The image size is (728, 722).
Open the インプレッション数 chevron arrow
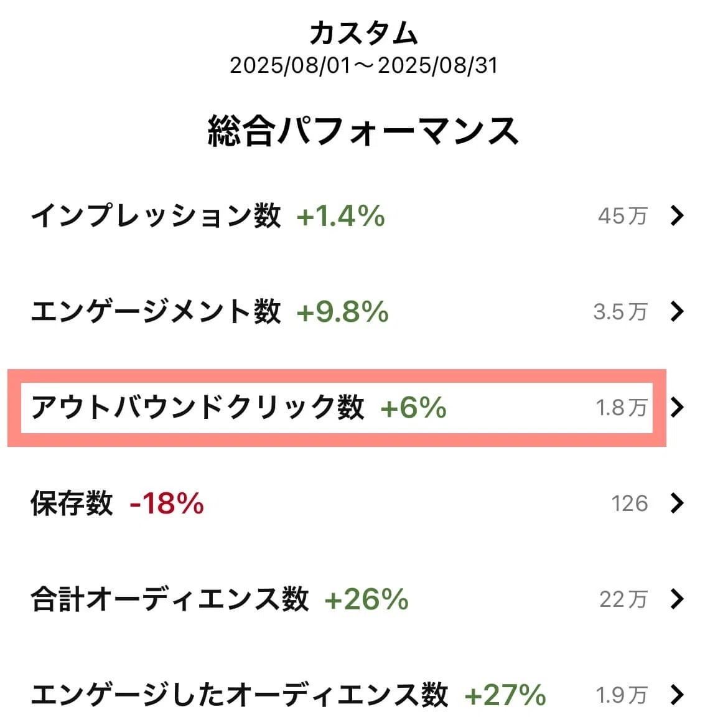pos(678,216)
